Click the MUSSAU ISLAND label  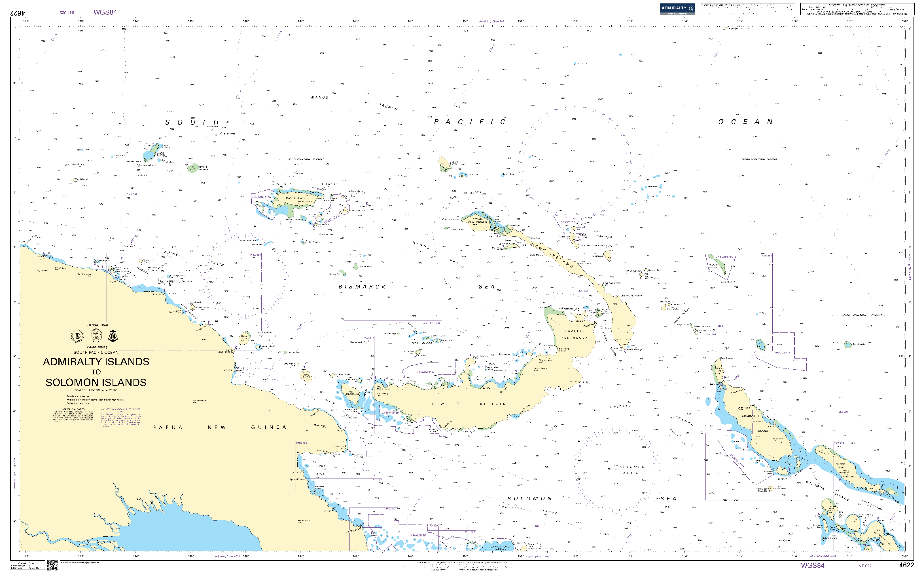(454, 163)
